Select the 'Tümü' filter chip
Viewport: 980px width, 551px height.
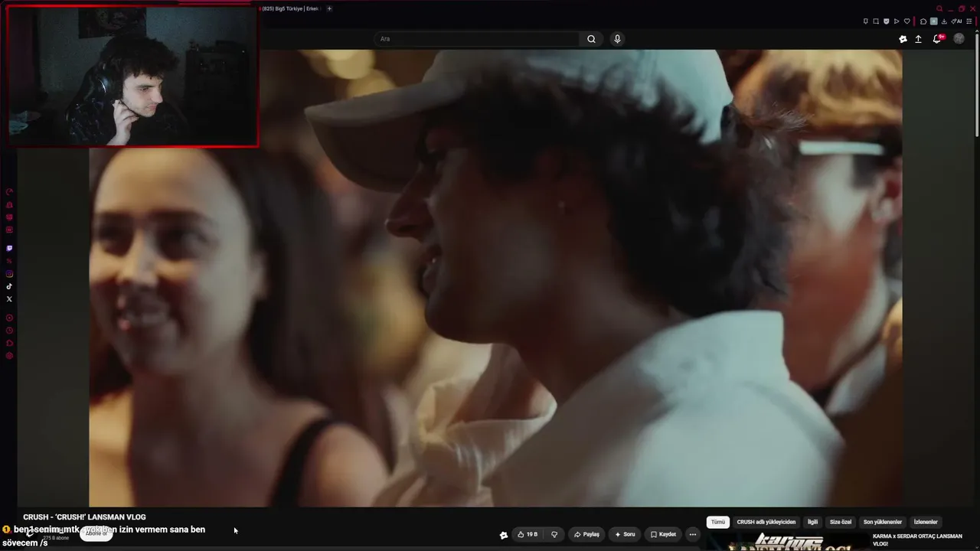717,522
